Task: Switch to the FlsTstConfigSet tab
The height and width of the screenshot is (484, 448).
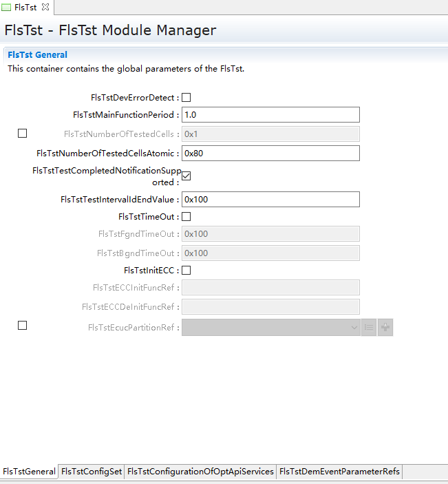Action: (91, 472)
